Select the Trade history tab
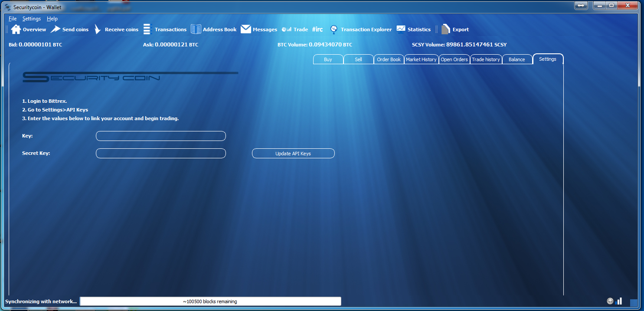The image size is (644, 311). 486,59
